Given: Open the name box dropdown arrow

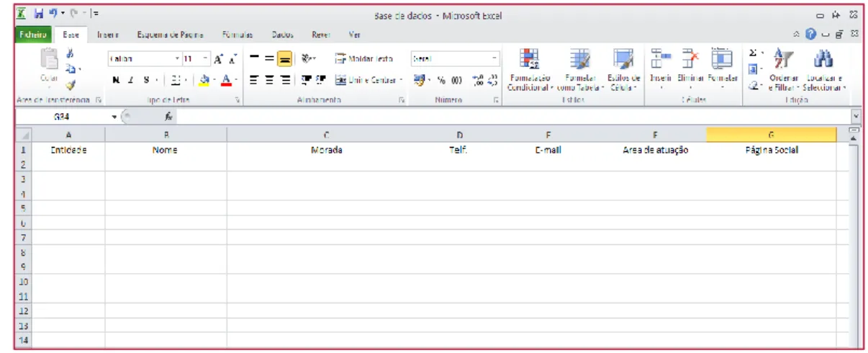Looking at the screenshot, I should click(114, 116).
